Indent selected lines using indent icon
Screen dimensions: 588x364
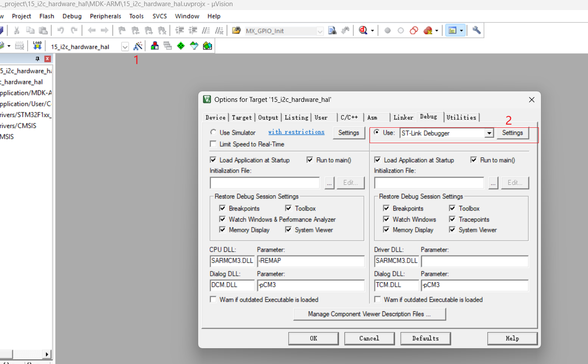point(179,31)
